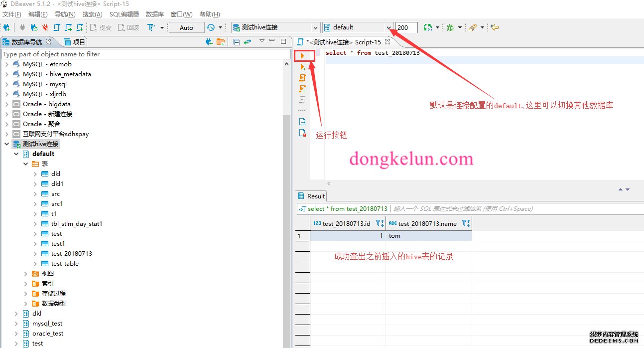Click the debug bug icon in toolbar
Viewport: 644px width, 348px height.
450,27
